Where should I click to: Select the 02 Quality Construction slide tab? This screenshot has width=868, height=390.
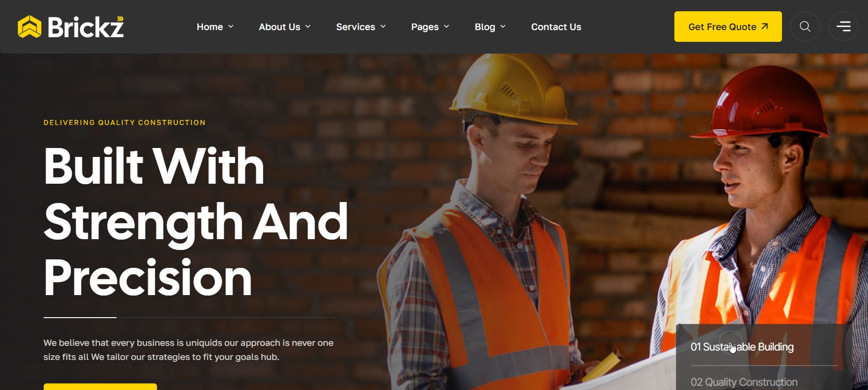pyautogui.click(x=744, y=382)
